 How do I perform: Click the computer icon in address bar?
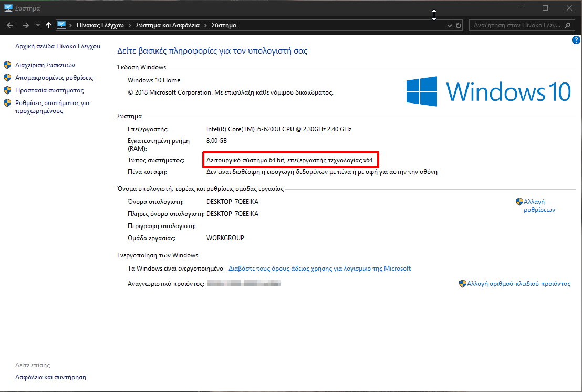tap(61, 25)
